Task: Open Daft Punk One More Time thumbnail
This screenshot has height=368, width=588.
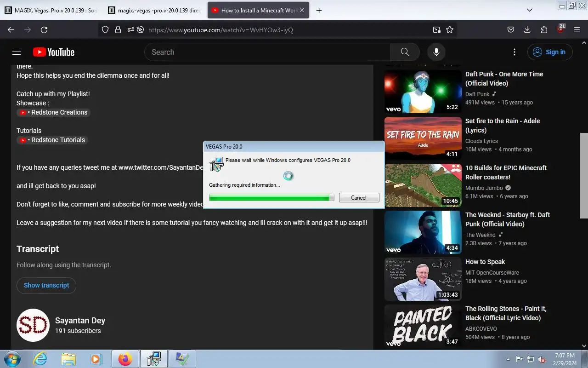Action: pos(423,92)
